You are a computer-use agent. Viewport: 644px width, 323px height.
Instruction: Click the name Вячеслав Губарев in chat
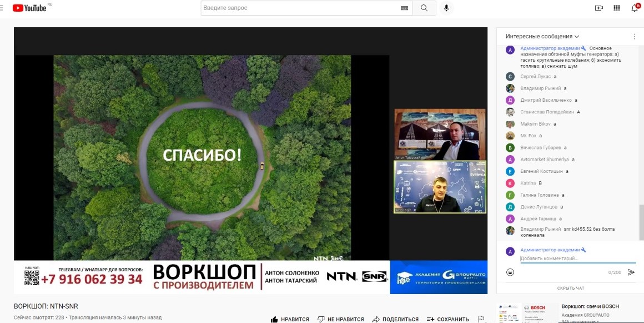pyautogui.click(x=541, y=148)
